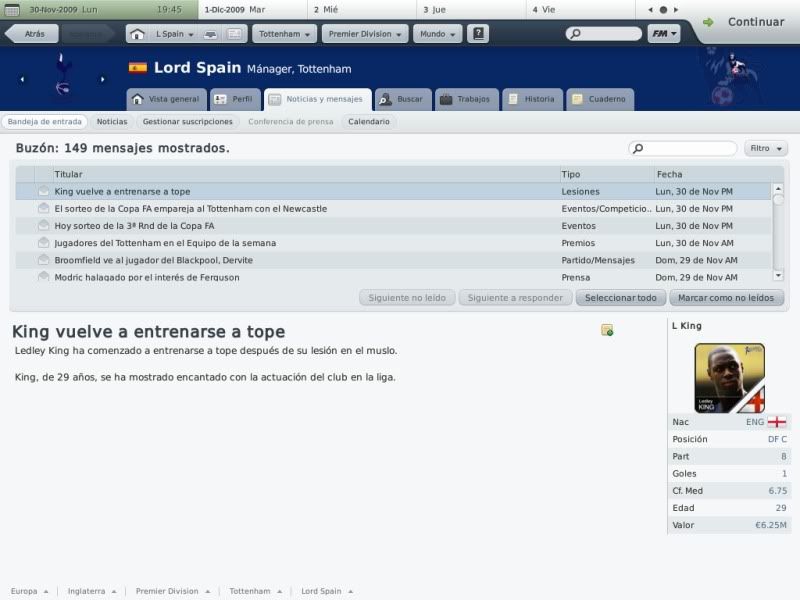Open the calendar icon beside the date

(12, 10)
